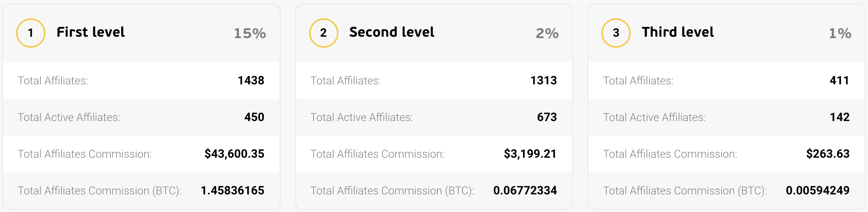
Task: Click the circled number 1 icon
Action: [x=31, y=33]
